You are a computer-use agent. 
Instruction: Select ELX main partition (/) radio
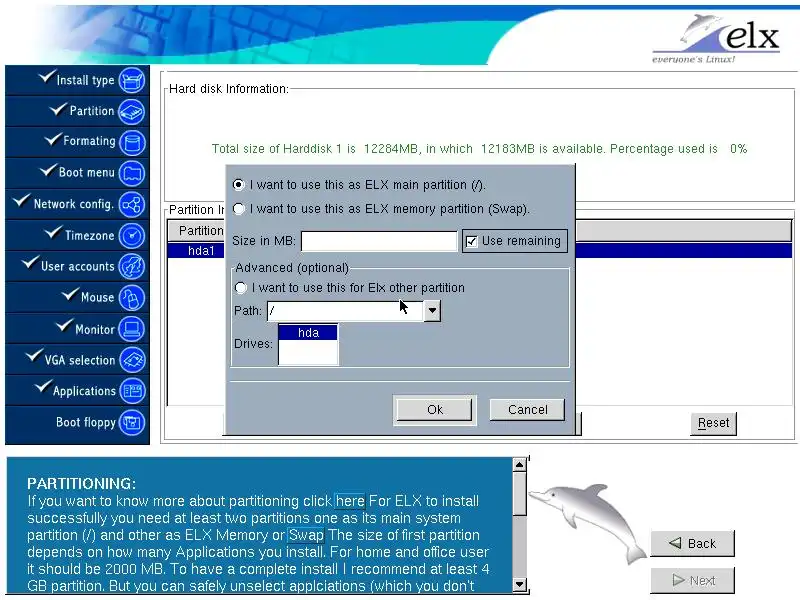click(238, 185)
